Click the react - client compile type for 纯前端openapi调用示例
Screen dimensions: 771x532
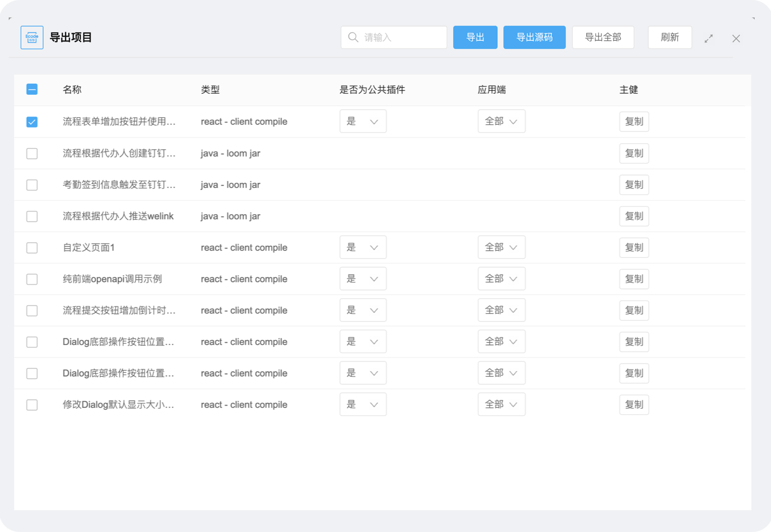click(x=244, y=279)
